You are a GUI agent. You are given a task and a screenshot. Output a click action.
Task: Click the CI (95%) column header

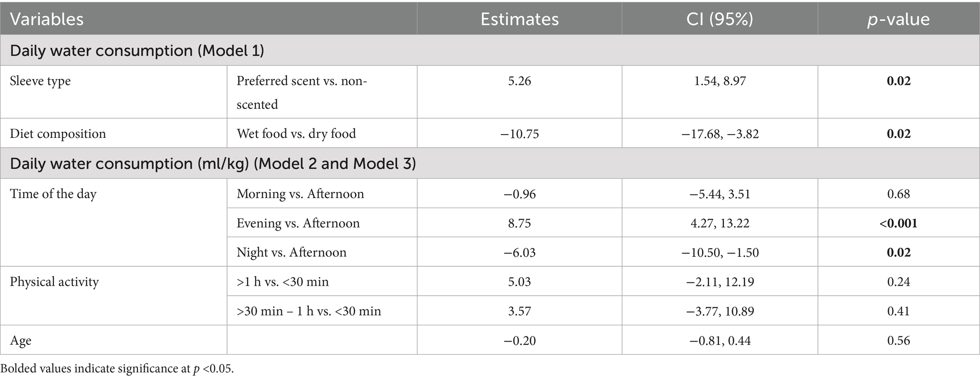tap(719, 19)
